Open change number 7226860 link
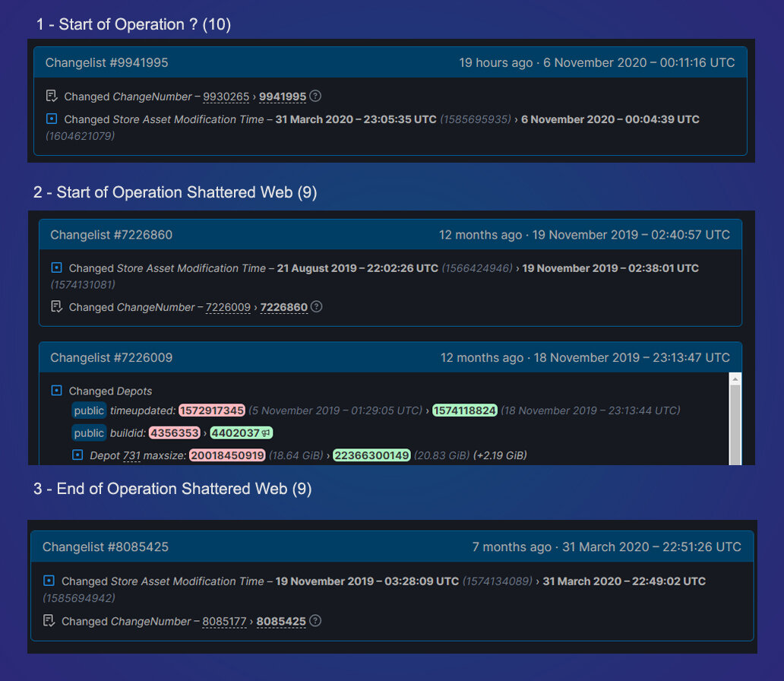 (284, 307)
